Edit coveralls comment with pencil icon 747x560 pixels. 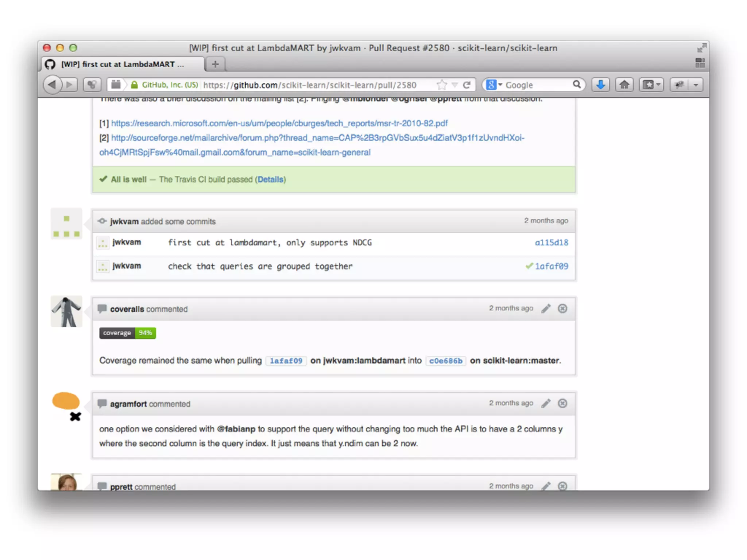pos(546,308)
